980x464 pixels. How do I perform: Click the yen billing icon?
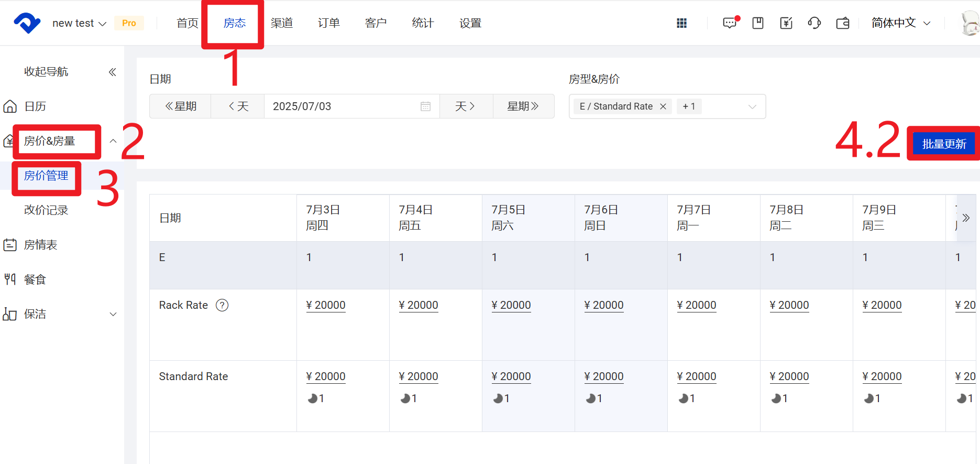click(786, 23)
